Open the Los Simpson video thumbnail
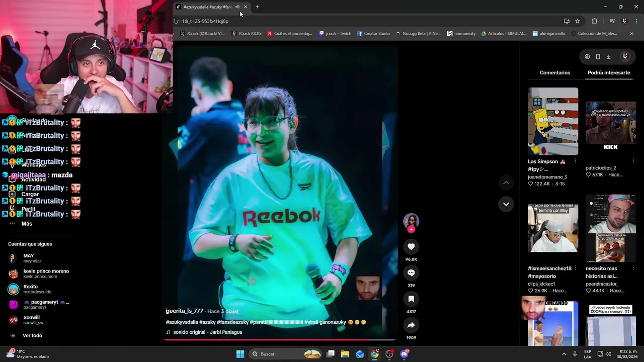644x362 pixels. pyautogui.click(x=553, y=121)
